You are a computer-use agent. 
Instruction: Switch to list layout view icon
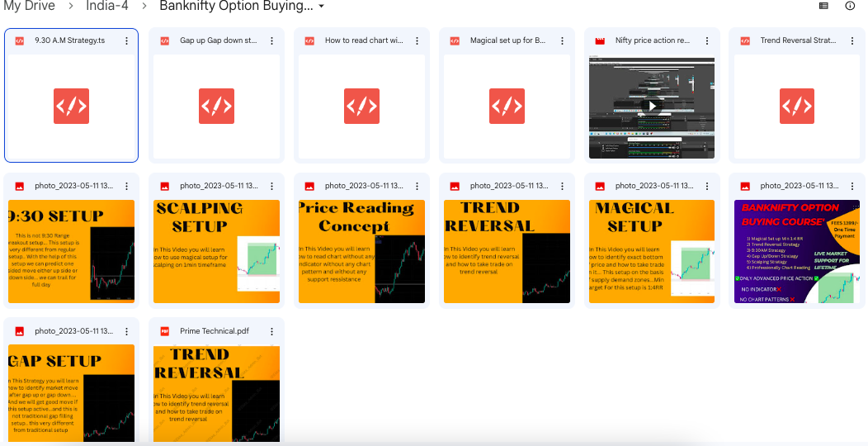tap(823, 6)
